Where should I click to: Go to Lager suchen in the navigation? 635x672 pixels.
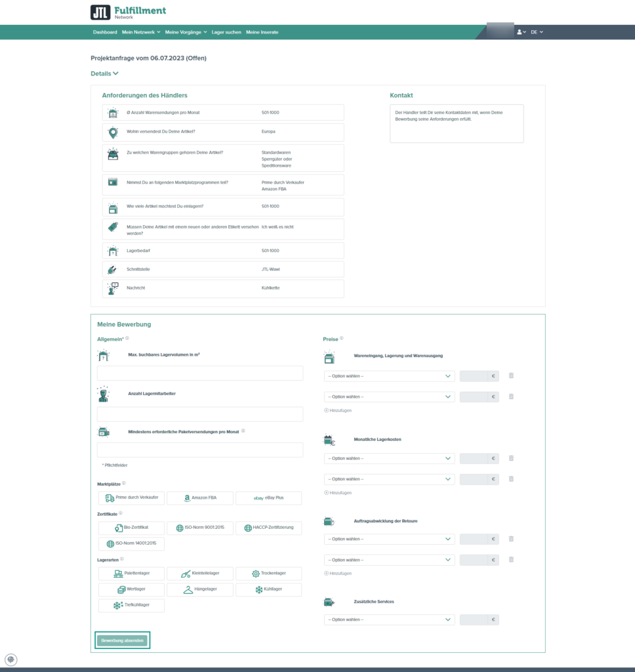[226, 31]
